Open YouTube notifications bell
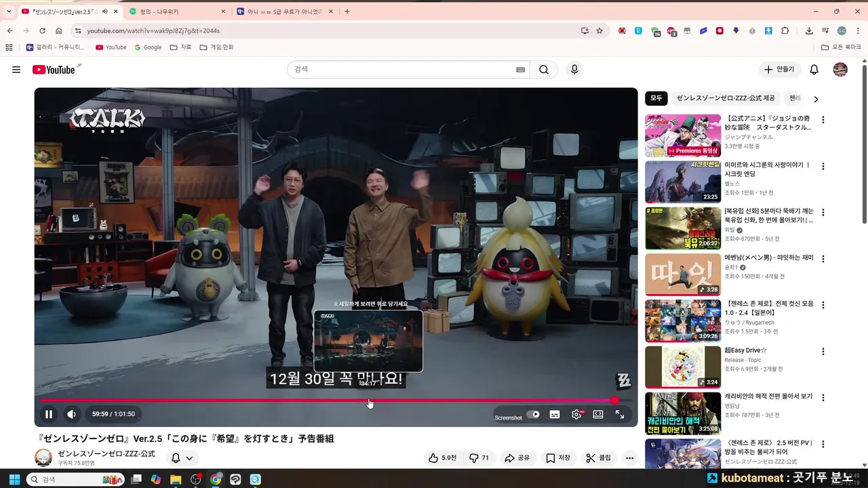 (x=814, y=69)
